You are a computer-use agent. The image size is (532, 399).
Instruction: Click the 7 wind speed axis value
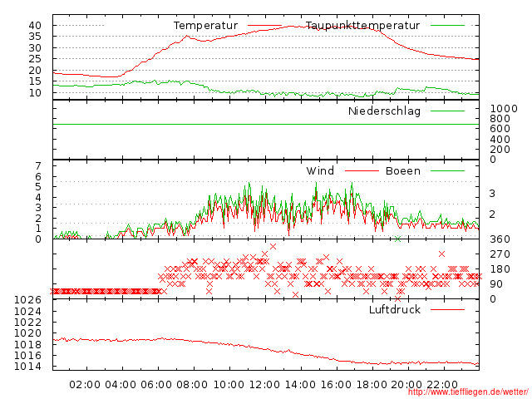coord(38,166)
